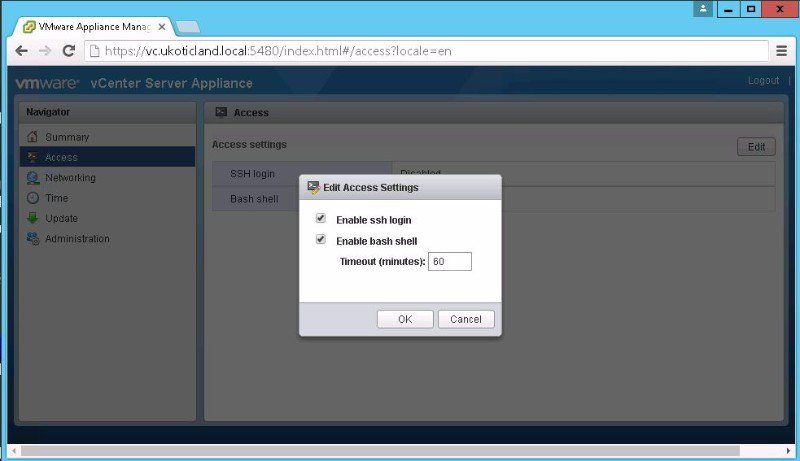Uncheck the Enable ssh login checkbox
The height and width of the screenshot is (461, 800).
320,218
